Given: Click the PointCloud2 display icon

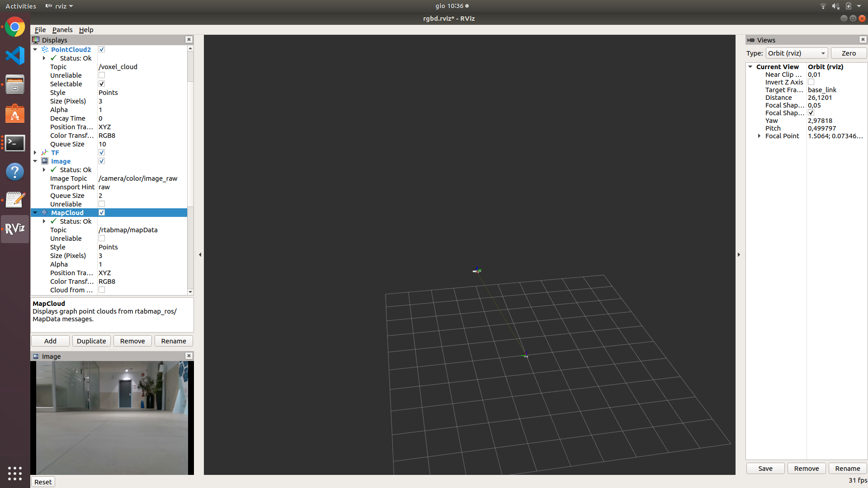Looking at the screenshot, I should pyautogui.click(x=45, y=50).
